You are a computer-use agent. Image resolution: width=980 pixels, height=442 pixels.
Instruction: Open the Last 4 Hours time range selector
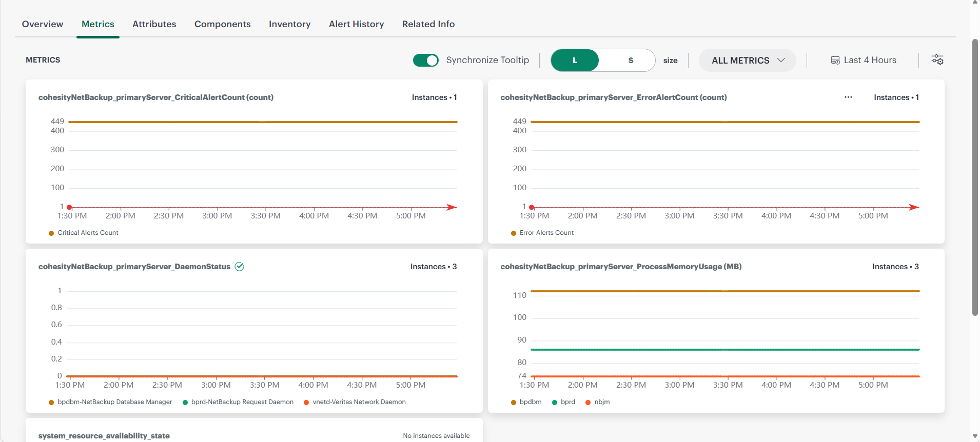tap(864, 61)
